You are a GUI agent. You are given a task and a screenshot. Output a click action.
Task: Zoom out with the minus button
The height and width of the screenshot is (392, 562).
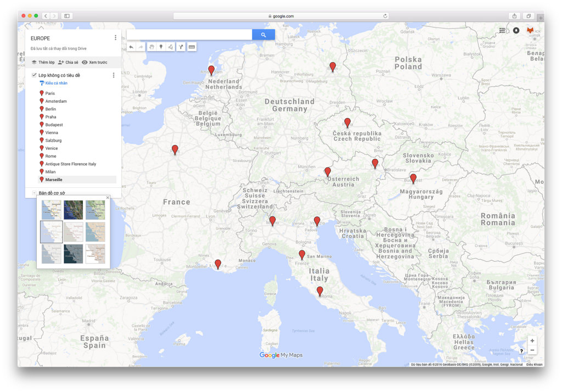point(532,350)
